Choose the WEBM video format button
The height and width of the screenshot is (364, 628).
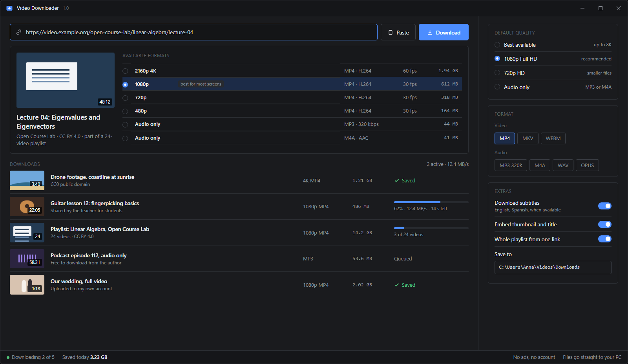tap(553, 138)
